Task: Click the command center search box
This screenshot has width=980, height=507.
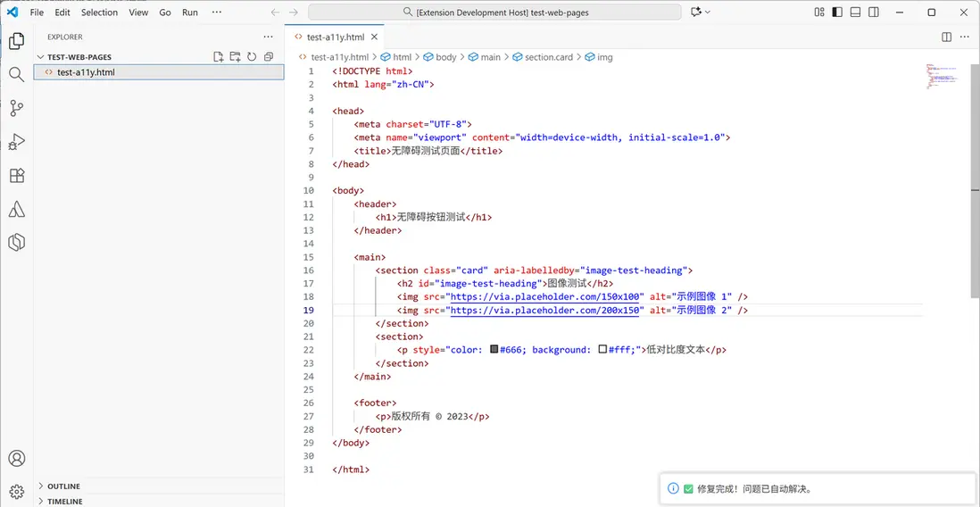Action: click(495, 12)
